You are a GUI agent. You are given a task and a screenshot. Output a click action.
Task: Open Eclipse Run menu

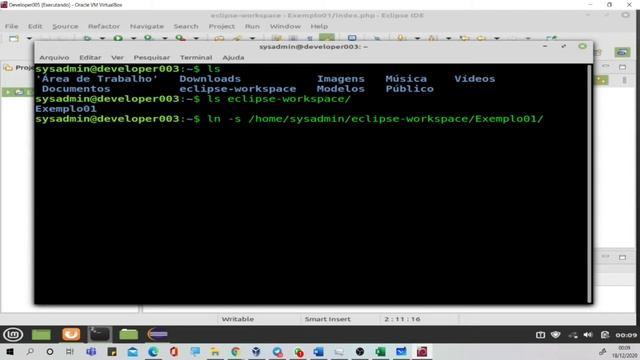[x=252, y=26]
